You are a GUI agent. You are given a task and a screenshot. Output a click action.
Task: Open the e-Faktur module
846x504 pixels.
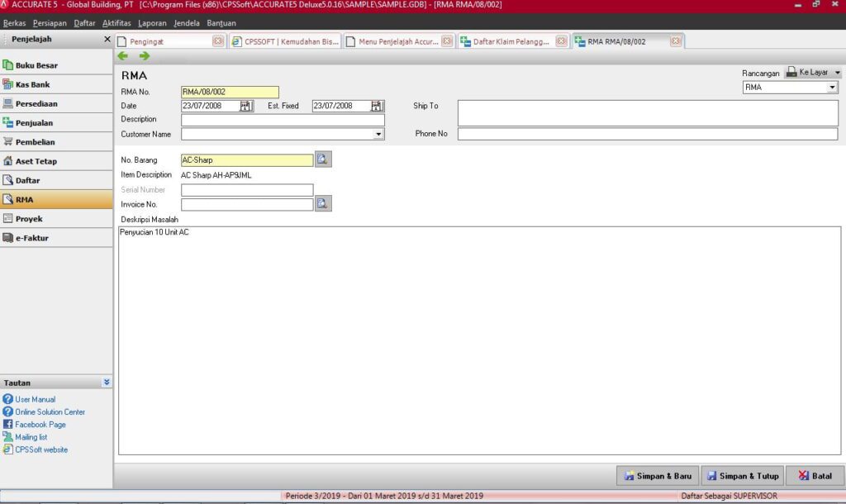[x=9, y=237]
